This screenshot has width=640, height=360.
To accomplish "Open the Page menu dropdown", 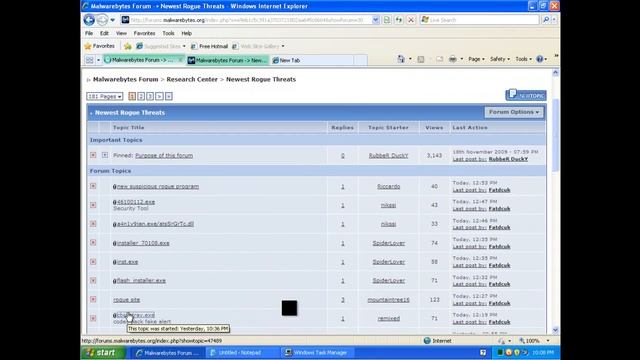I will coord(476,59).
